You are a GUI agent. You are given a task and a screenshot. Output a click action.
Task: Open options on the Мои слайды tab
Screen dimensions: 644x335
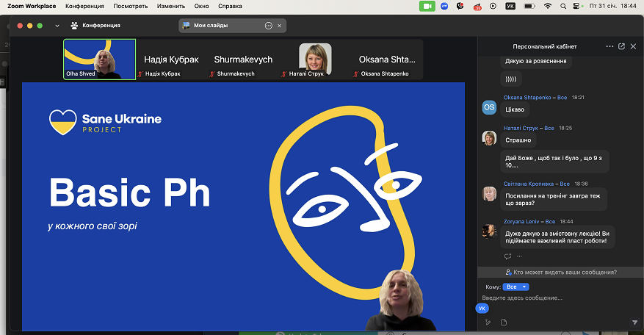[269, 26]
